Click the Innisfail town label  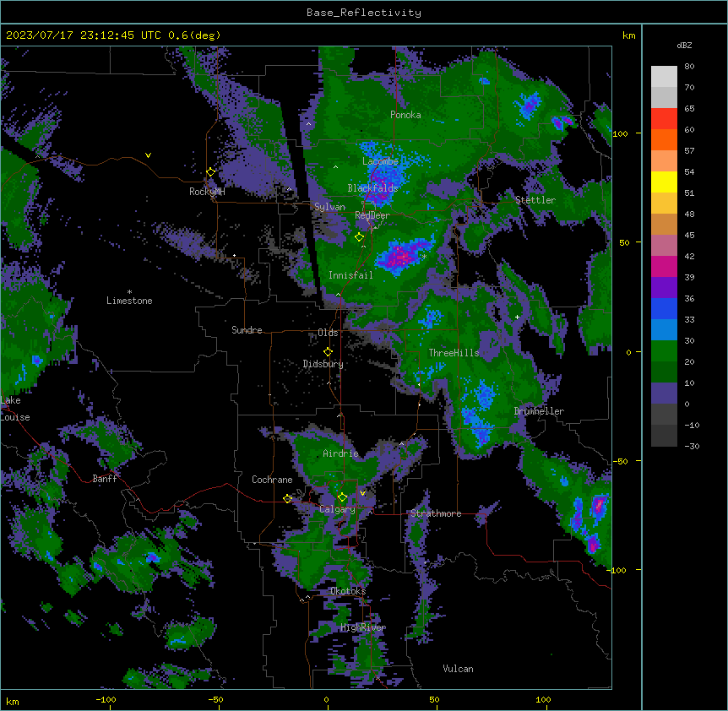[x=350, y=275]
